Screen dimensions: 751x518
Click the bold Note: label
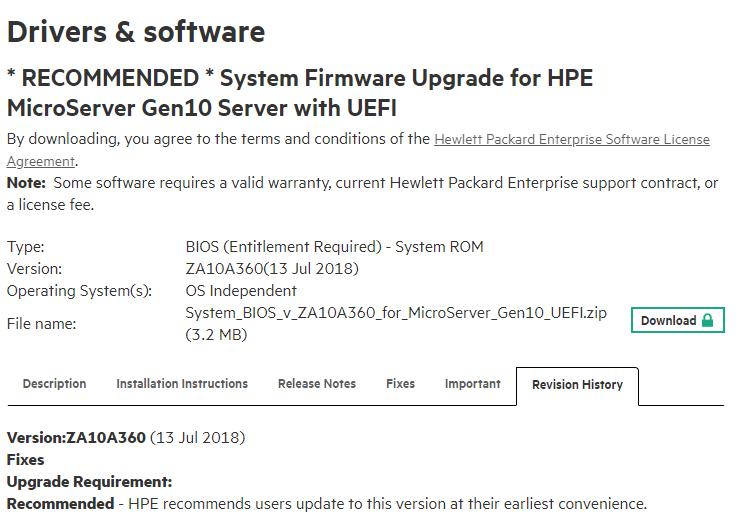(26, 183)
